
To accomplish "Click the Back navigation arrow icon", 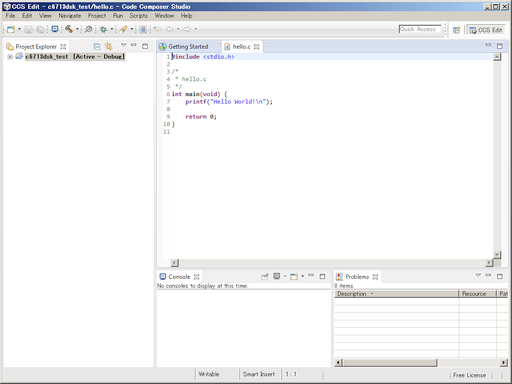I will [x=170, y=29].
